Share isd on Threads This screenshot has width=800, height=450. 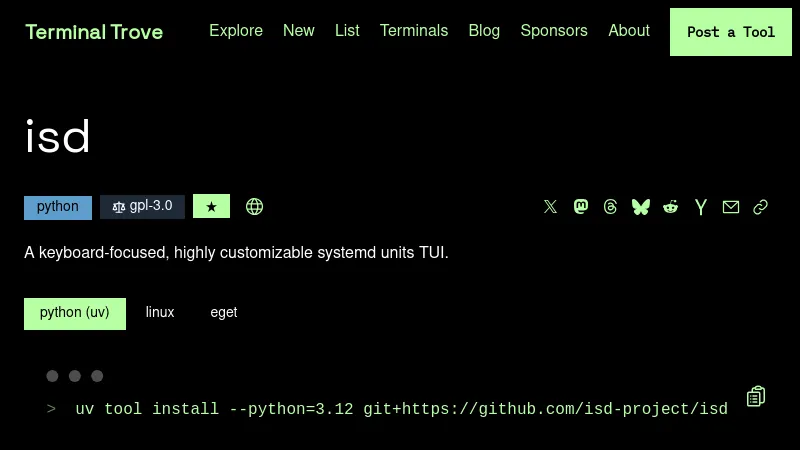[x=611, y=207]
